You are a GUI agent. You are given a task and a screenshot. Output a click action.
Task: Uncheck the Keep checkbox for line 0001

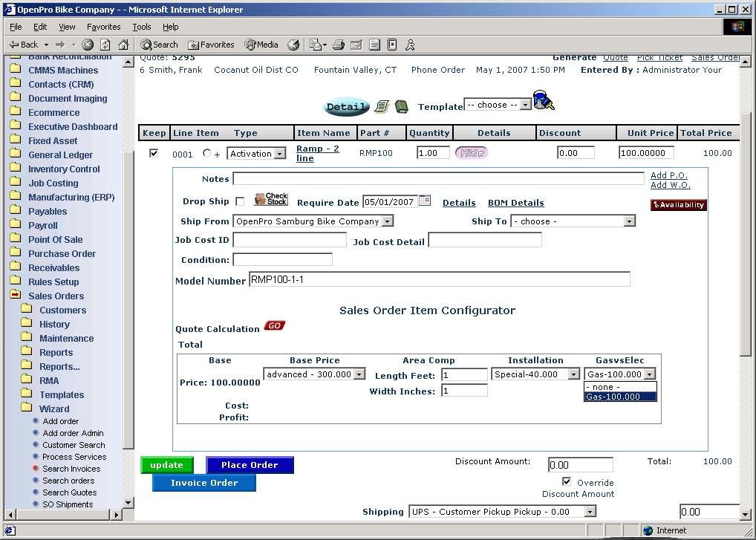tap(154, 153)
